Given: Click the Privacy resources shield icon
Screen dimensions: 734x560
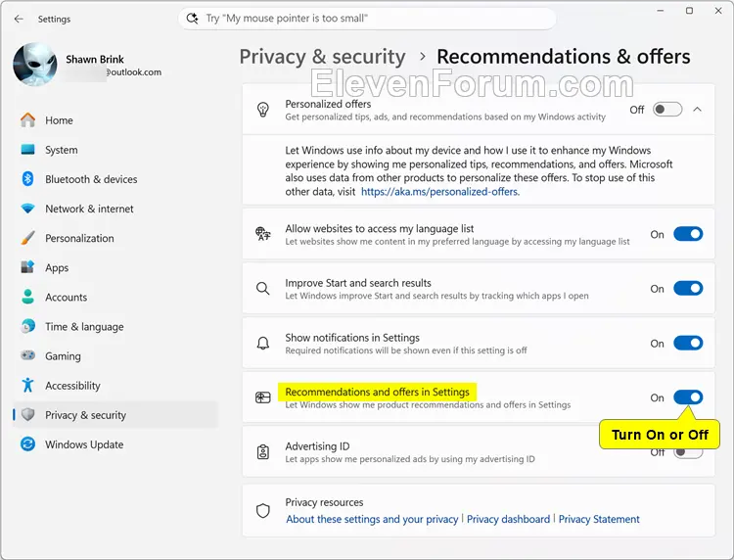Looking at the screenshot, I should point(263,510).
